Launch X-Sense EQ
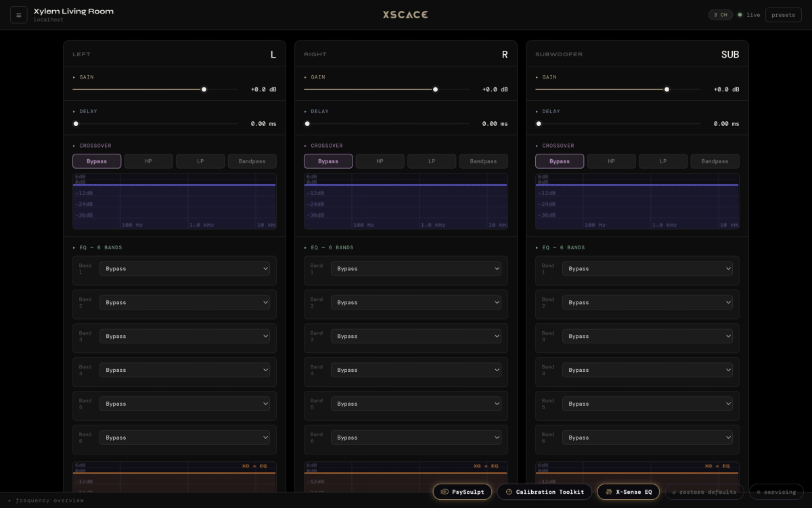This screenshot has height=508, width=812. (629, 492)
